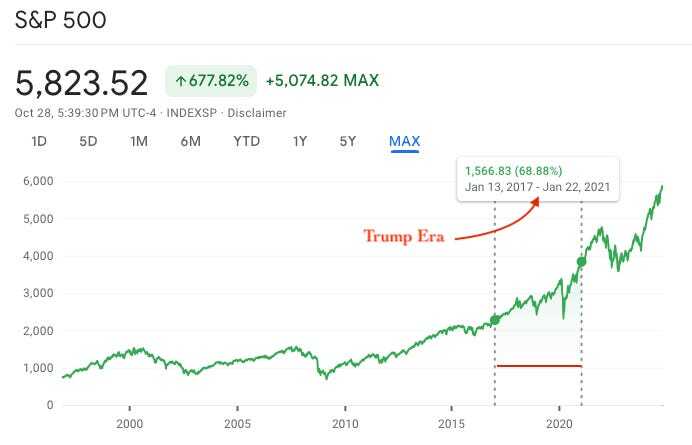Open the Disclaimer link

257,113
